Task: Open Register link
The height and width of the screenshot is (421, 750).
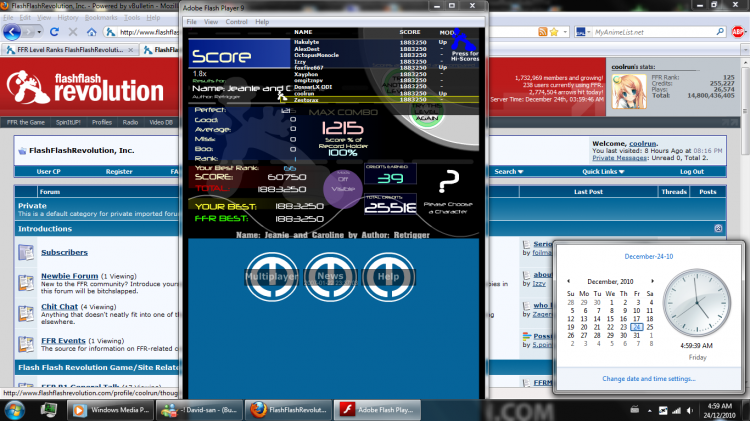Action: [x=119, y=171]
